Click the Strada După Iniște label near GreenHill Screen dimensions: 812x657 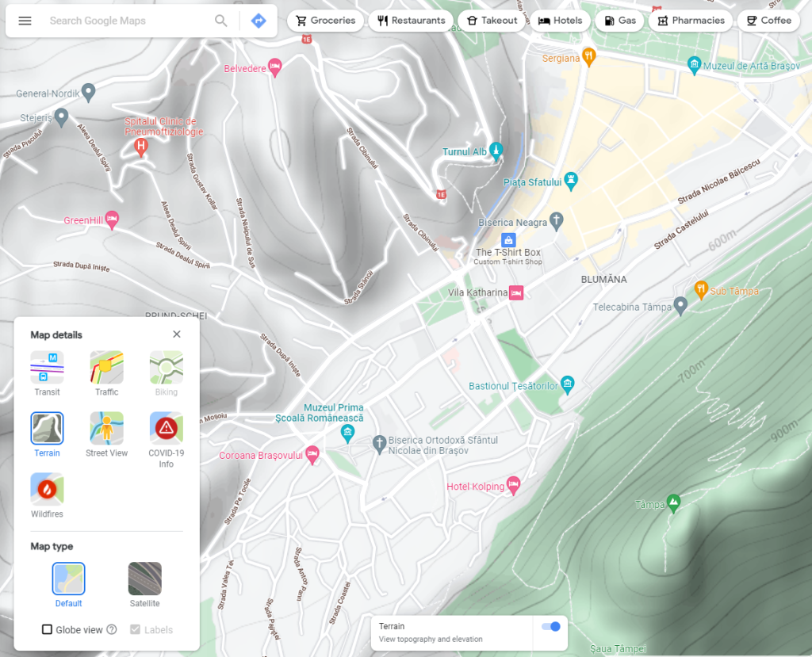tap(82, 266)
